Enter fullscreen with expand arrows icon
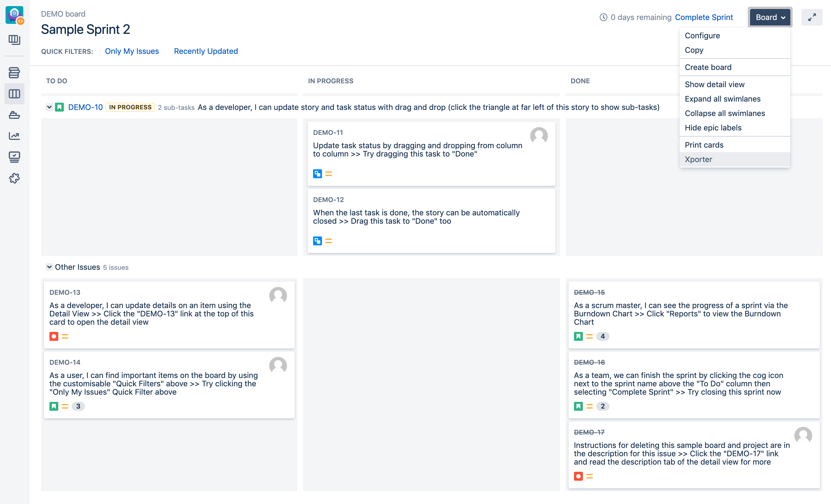 coord(812,17)
